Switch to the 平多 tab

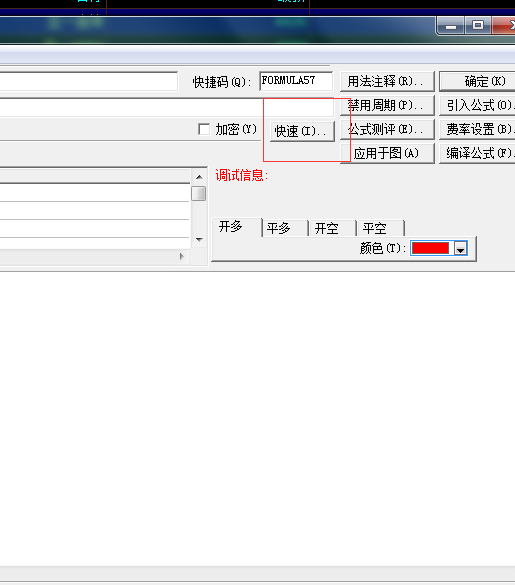click(x=285, y=228)
